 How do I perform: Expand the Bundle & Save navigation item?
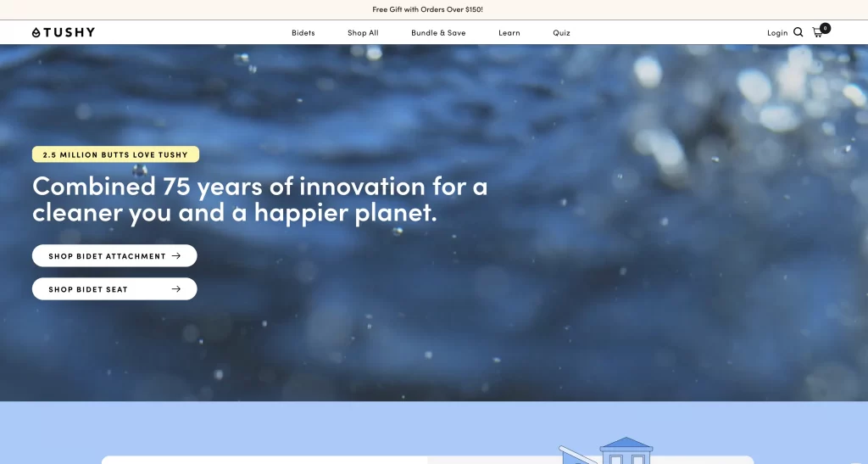click(x=438, y=33)
